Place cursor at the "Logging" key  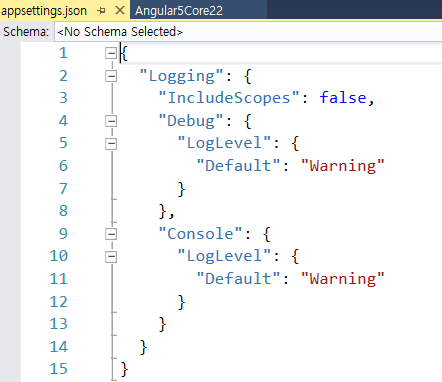181,77
